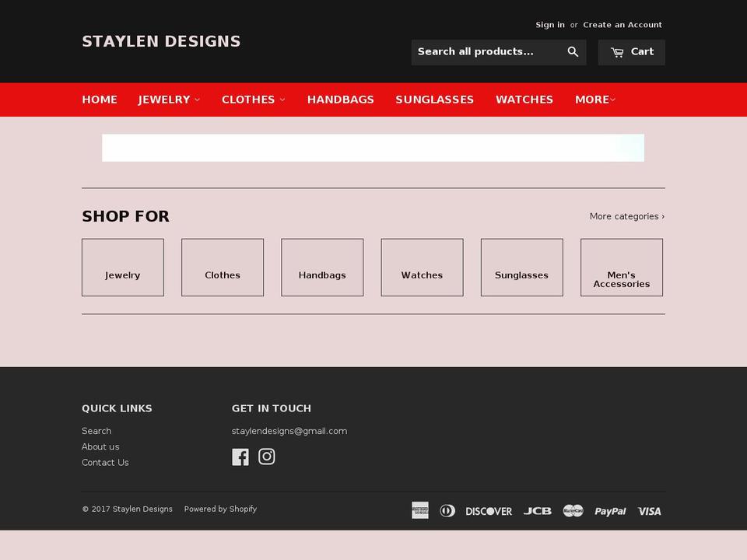747x560 pixels.
Task: Open Contact Us footer link
Action: click(x=105, y=462)
